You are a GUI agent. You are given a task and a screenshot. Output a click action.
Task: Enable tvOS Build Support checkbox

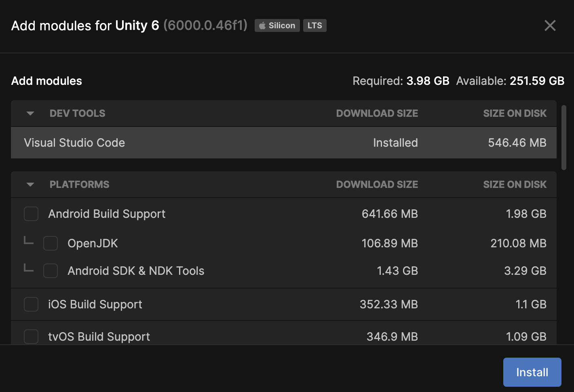click(31, 337)
